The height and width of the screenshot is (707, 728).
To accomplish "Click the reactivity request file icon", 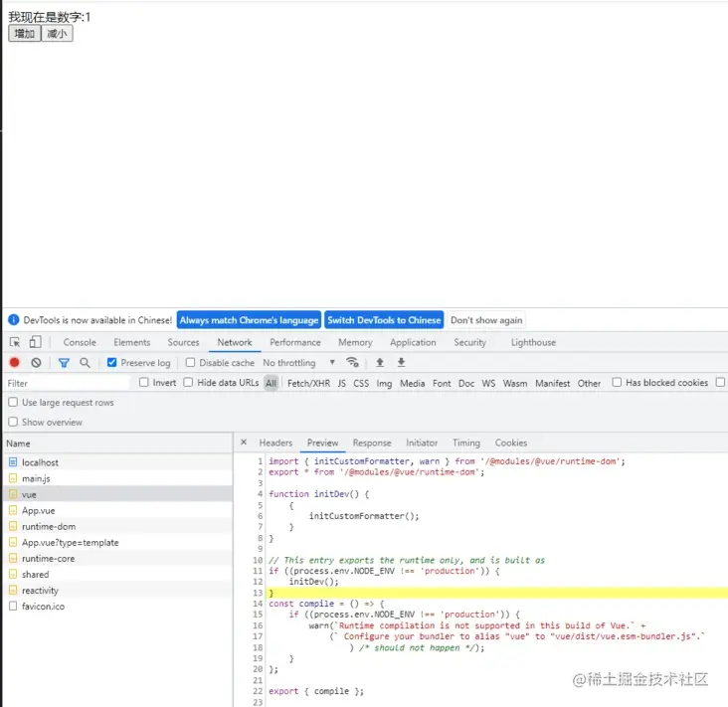I will pos(13,591).
